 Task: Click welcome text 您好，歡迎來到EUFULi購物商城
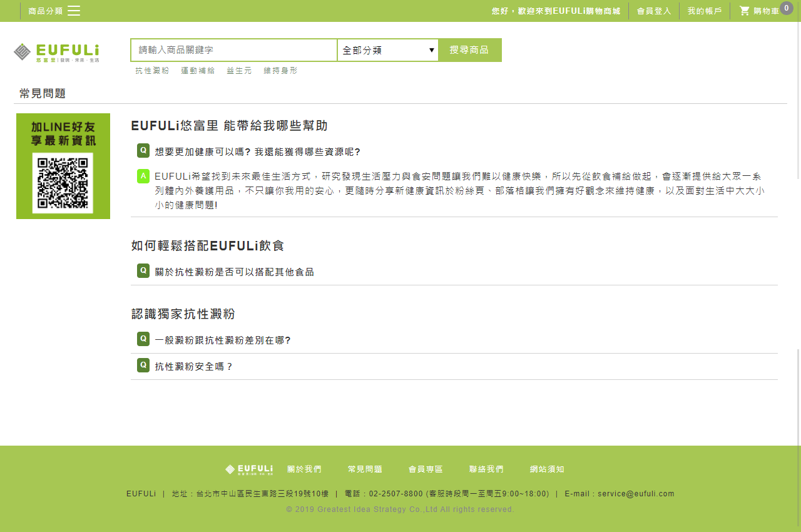coord(556,11)
